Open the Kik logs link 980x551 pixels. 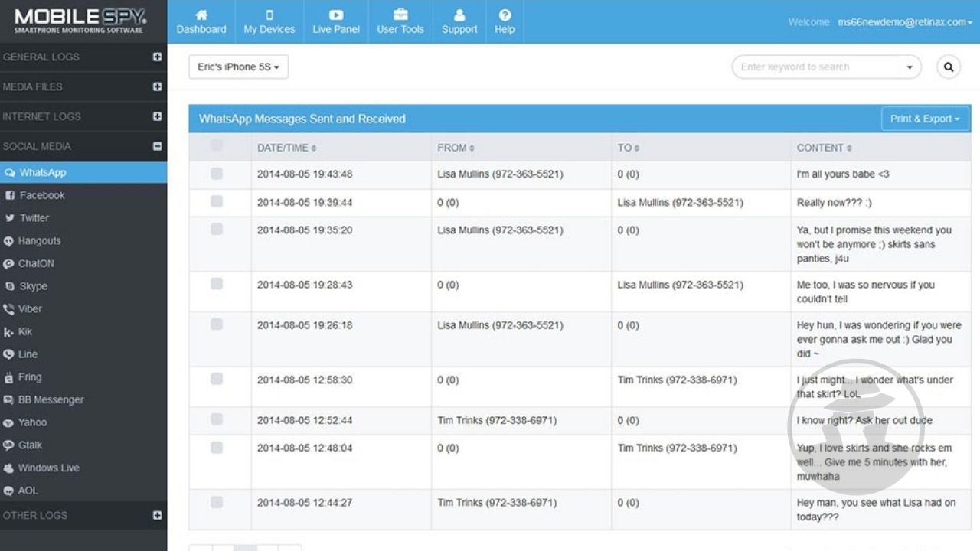25,332
